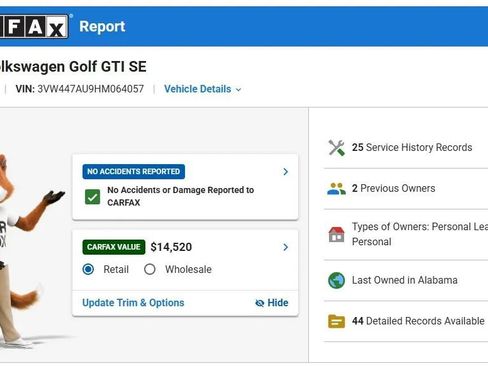488x366 pixels.
Task: Click the $14,520 value amount
Action: (171, 247)
